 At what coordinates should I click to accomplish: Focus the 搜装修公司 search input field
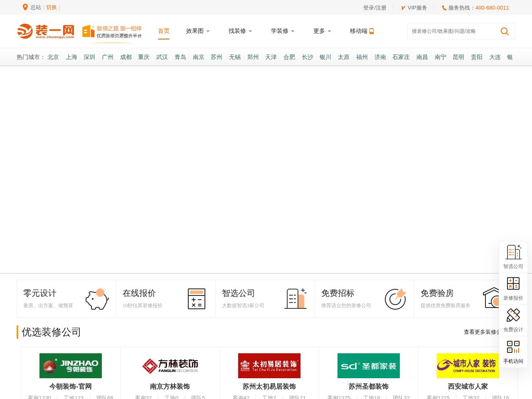tap(451, 31)
